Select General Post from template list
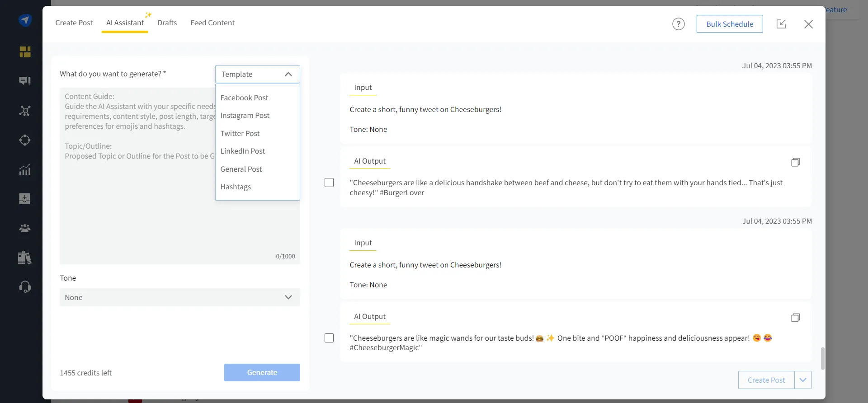 click(258, 169)
